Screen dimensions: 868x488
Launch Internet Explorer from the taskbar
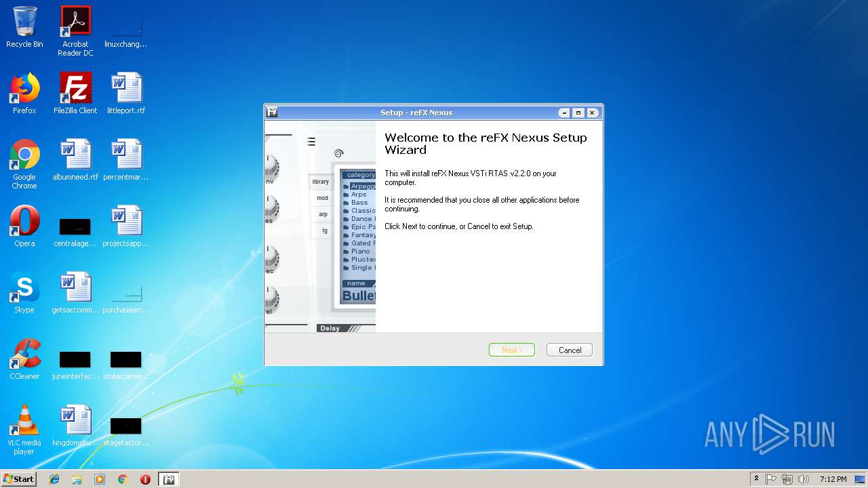coord(54,479)
